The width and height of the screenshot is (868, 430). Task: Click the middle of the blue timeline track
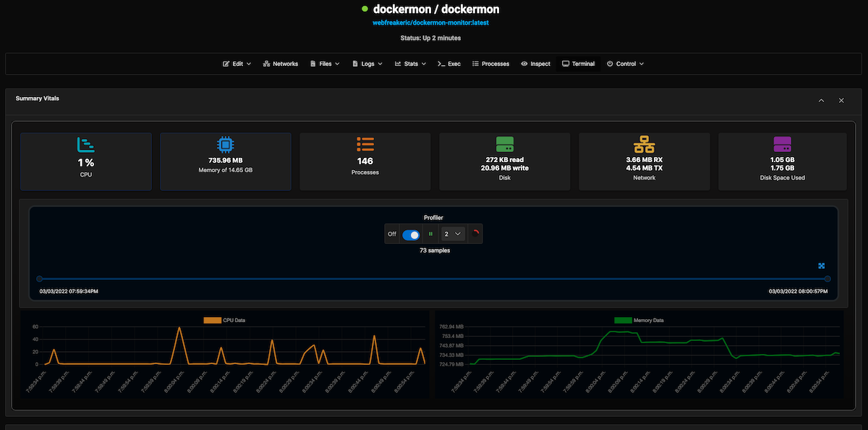[434, 279]
